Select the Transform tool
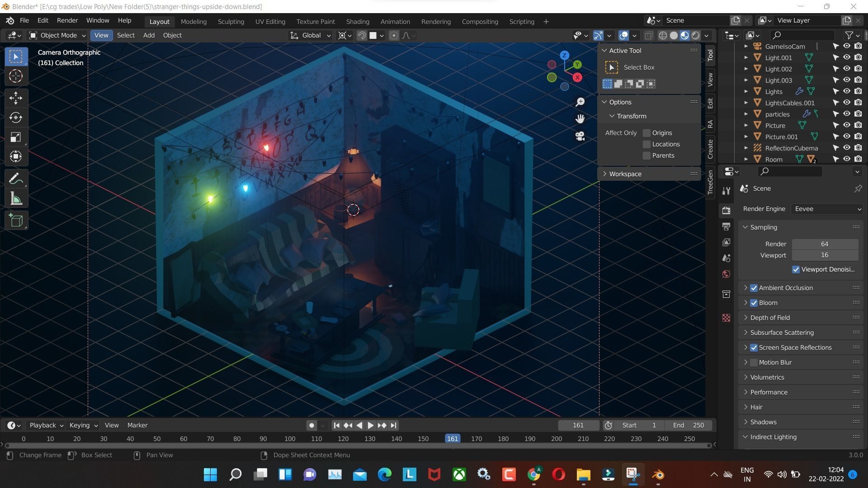Viewport: 868px width, 488px height. tap(16, 157)
